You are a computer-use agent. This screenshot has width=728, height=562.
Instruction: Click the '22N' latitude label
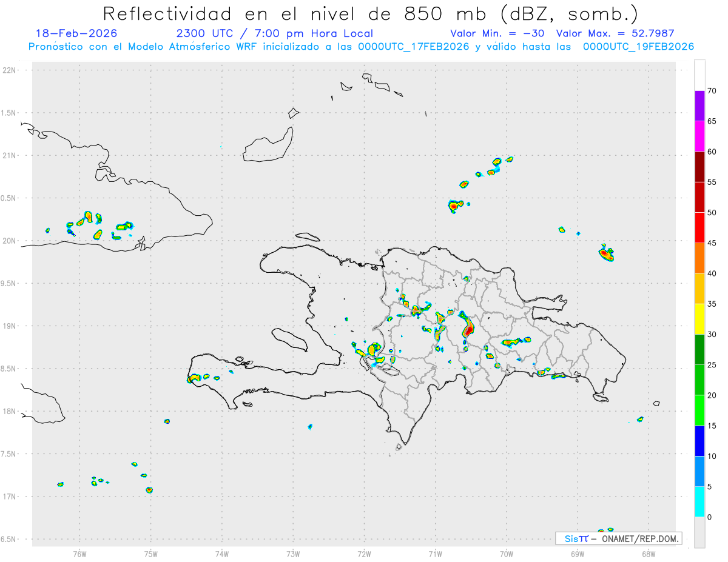10,70
